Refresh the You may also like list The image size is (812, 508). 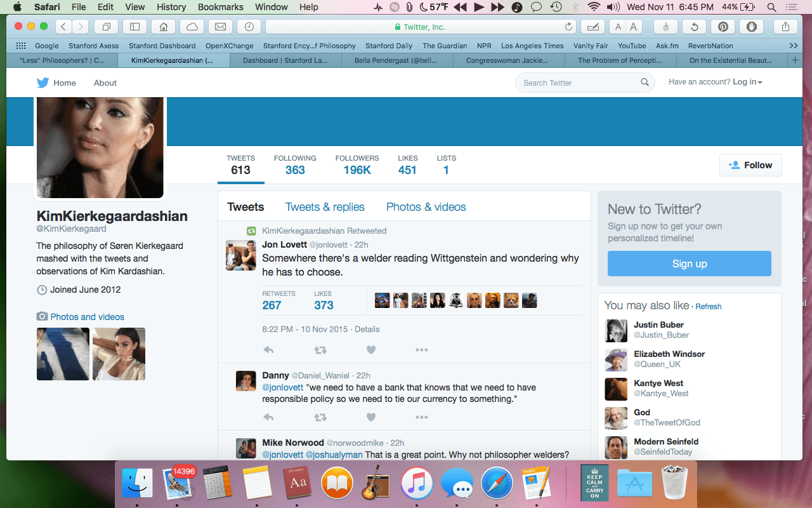pyautogui.click(x=708, y=306)
